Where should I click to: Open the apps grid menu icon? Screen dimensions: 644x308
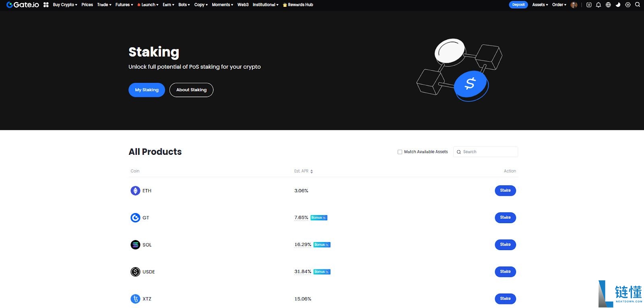(x=46, y=5)
